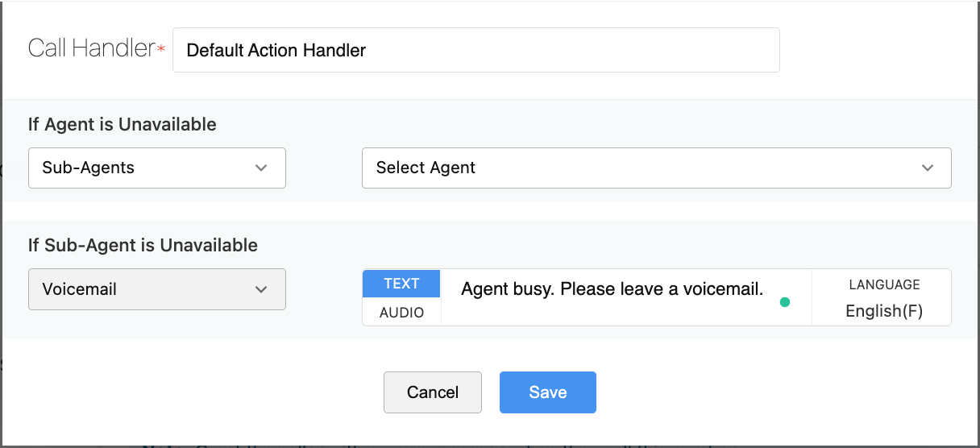Save the call handler settings

(x=547, y=392)
